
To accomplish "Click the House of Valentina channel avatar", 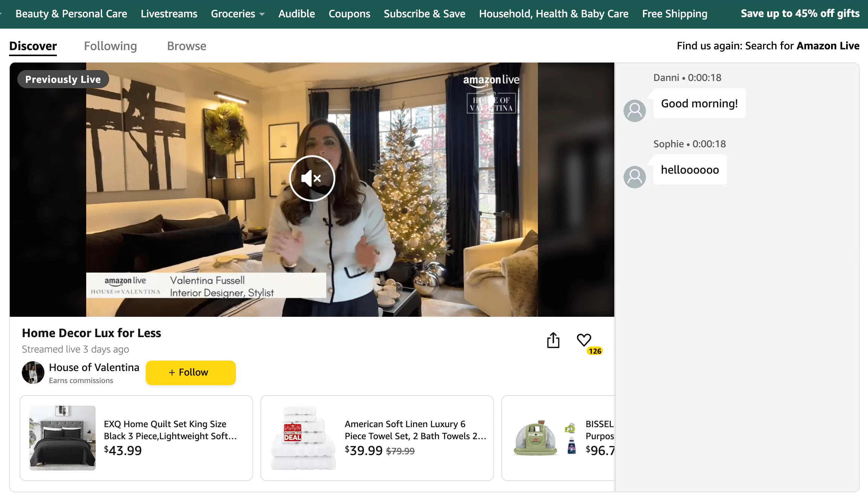I will [33, 372].
